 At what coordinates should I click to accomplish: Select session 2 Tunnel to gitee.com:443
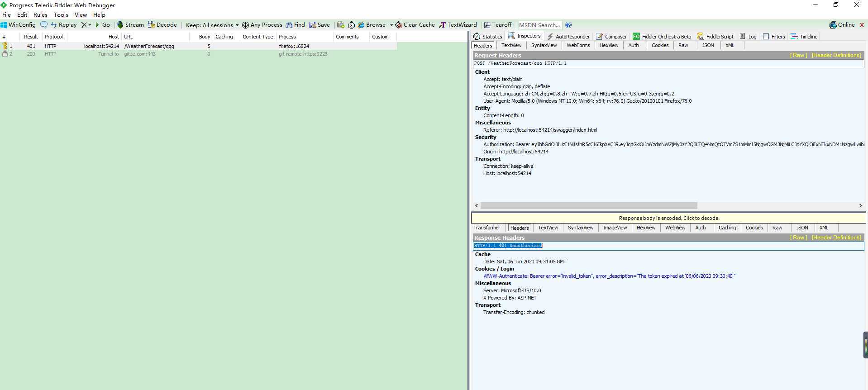198,54
